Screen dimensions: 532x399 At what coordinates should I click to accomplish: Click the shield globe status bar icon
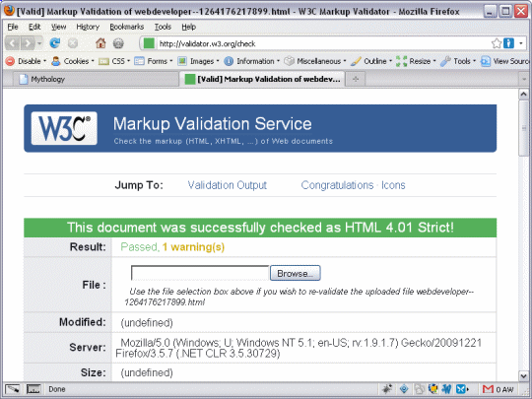point(432,389)
